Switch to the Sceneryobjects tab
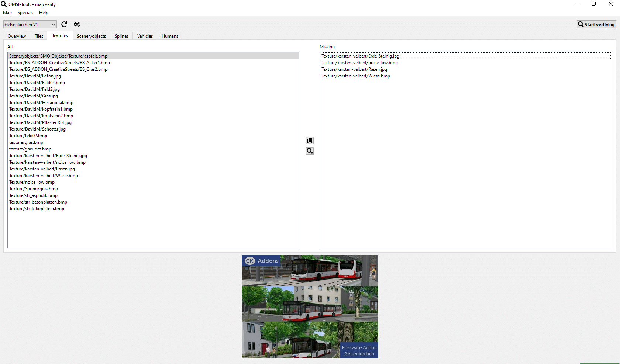Image resolution: width=620 pixels, height=364 pixels. 91,36
